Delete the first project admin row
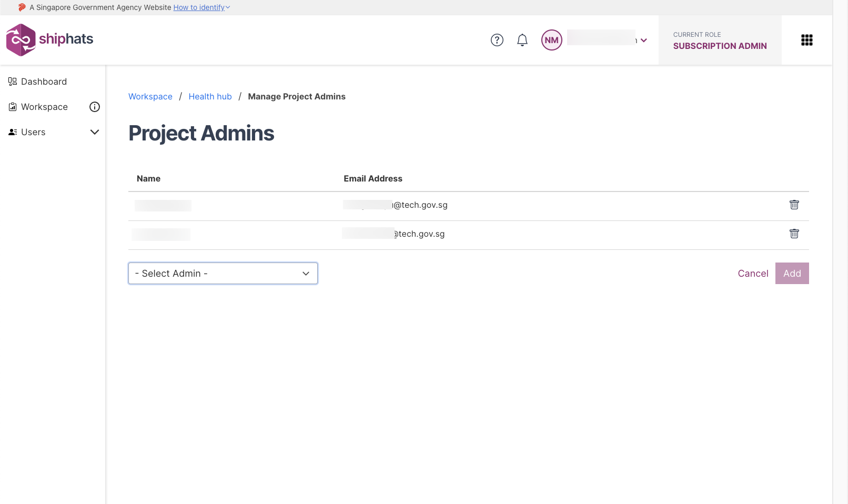Screen dimensions: 848x504 pos(794,205)
